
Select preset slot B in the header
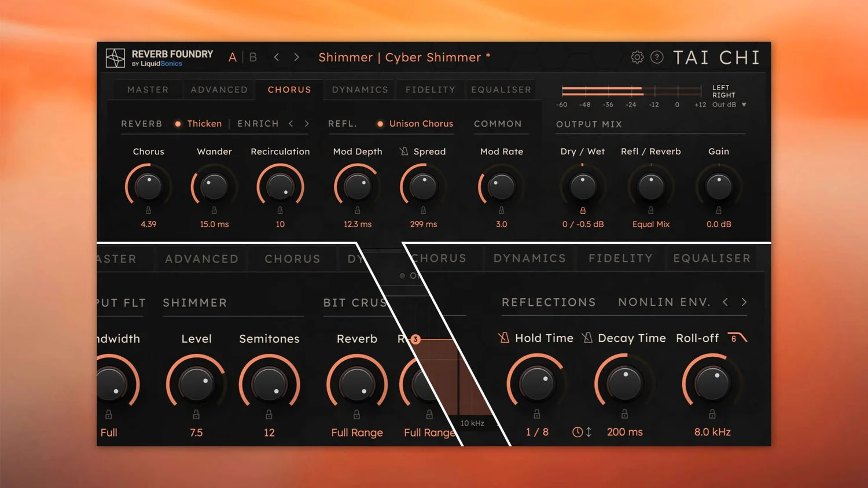tap(253, 57)
